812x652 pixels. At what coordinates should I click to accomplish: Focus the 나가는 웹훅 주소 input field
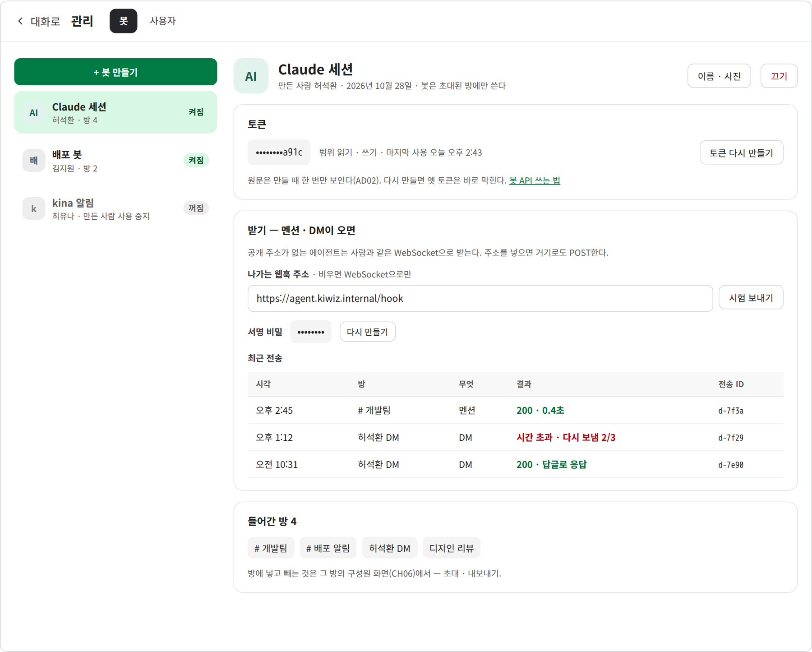point(480,298)
